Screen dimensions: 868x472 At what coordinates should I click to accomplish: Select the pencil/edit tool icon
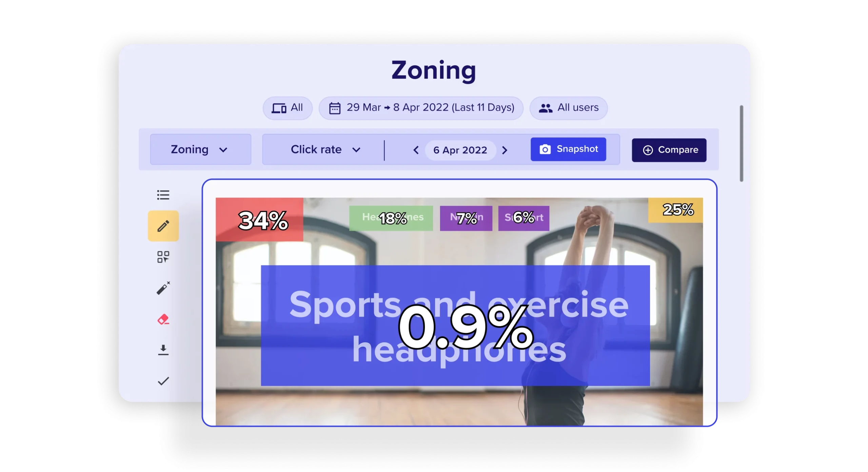pos(164,226)
